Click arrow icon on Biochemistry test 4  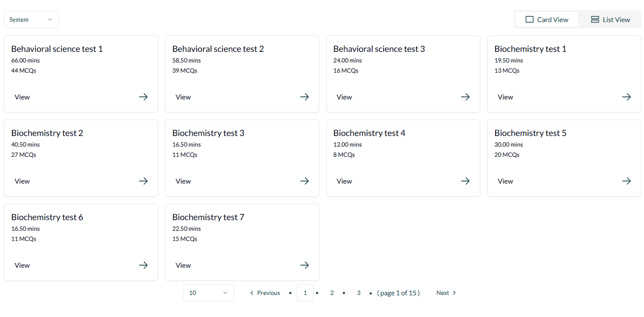coord(465,181)
